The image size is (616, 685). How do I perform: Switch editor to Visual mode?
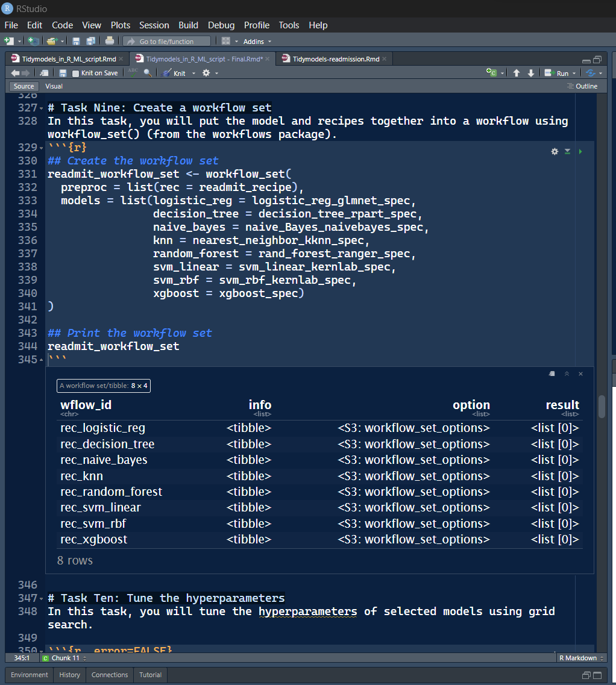[54, 86]
